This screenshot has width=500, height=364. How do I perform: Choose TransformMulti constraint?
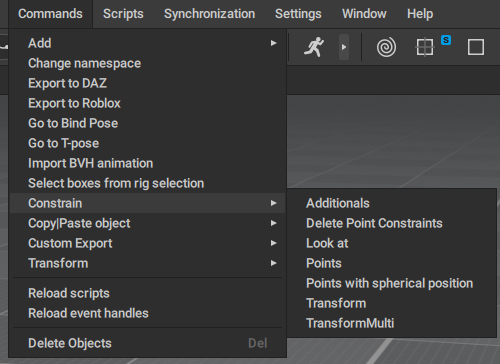[x=392, y=323]
